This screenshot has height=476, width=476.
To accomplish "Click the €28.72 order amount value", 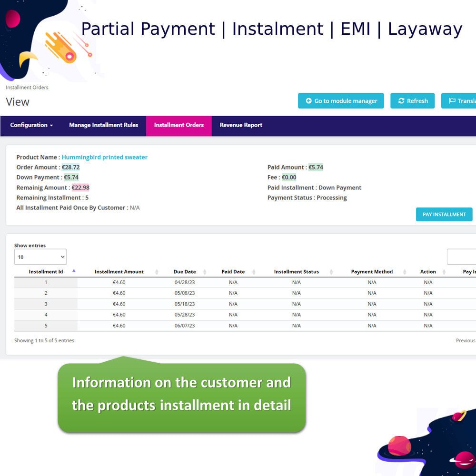I will pos(71,167).
